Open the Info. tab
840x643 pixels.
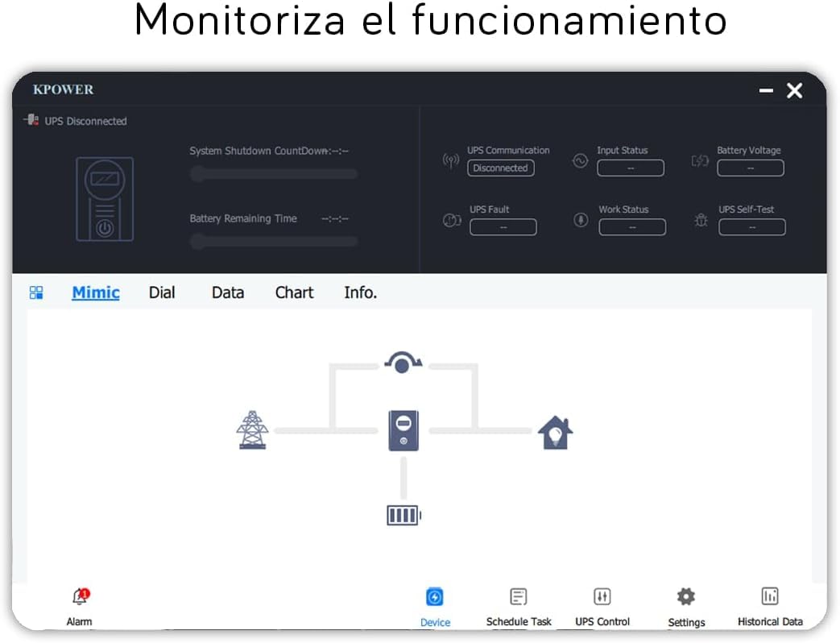361,292
